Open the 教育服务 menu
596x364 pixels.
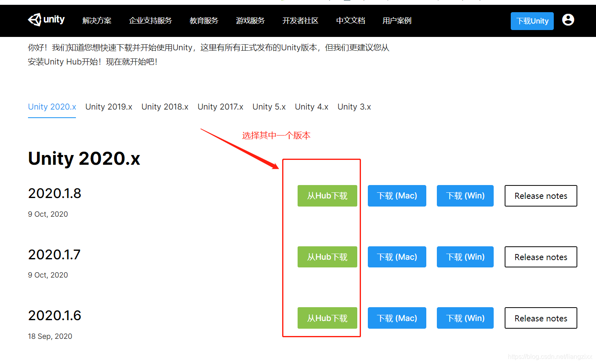204,21
